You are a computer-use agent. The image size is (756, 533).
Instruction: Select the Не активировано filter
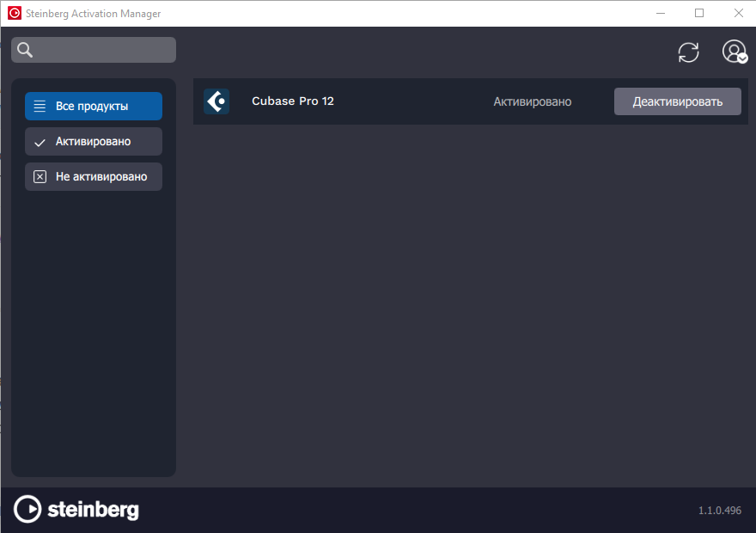(x=94, y=176)
